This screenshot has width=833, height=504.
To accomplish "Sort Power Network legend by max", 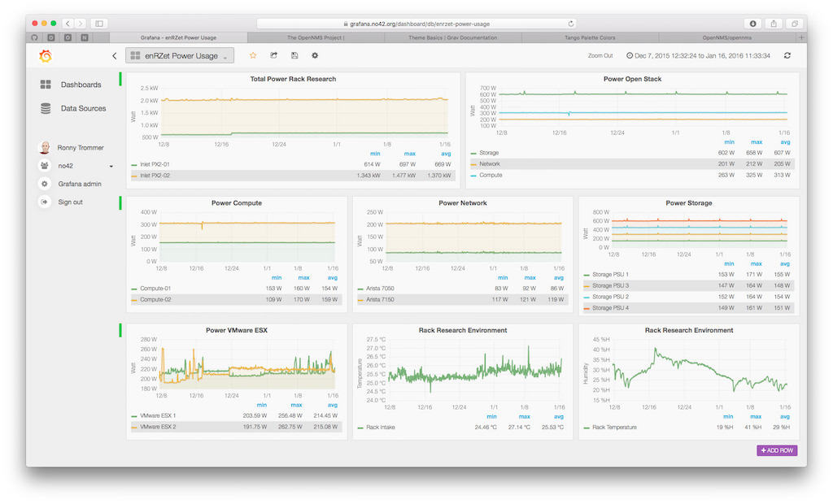I will (x=530, y=278).
